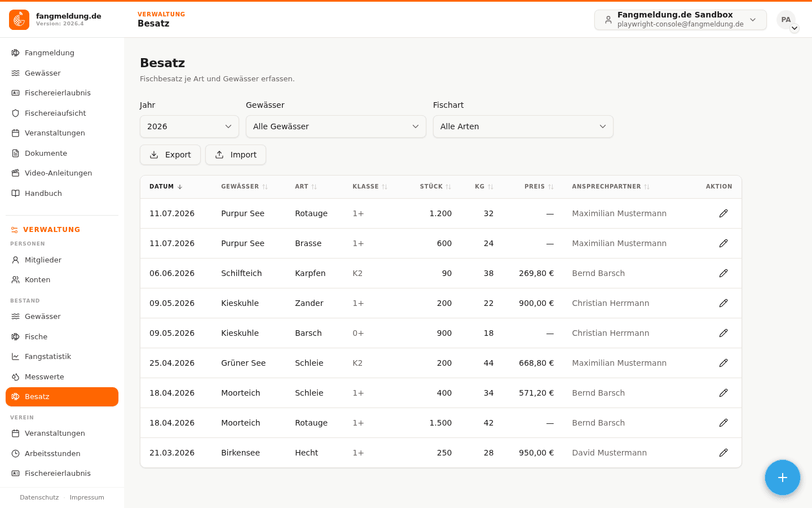
Task: Edit the Kieskuhle Zander row
Action: point(723,303)
